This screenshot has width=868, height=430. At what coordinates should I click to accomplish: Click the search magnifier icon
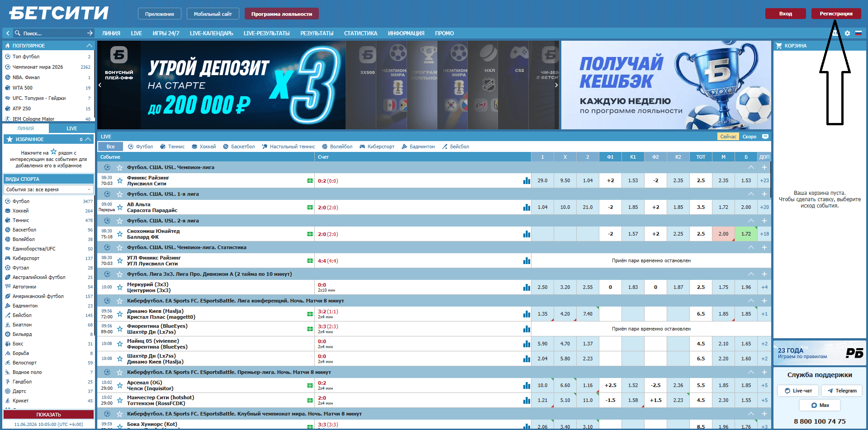click(x=18, y=33)
